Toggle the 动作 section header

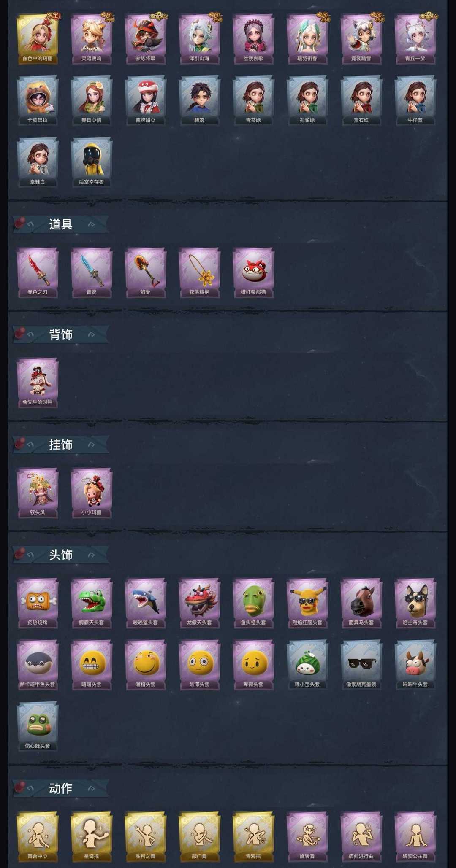coord(61,788)
